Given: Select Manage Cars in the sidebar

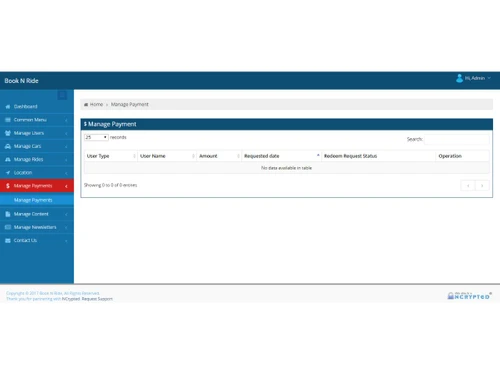Looking at the screenshot, I should click(37, 146).
